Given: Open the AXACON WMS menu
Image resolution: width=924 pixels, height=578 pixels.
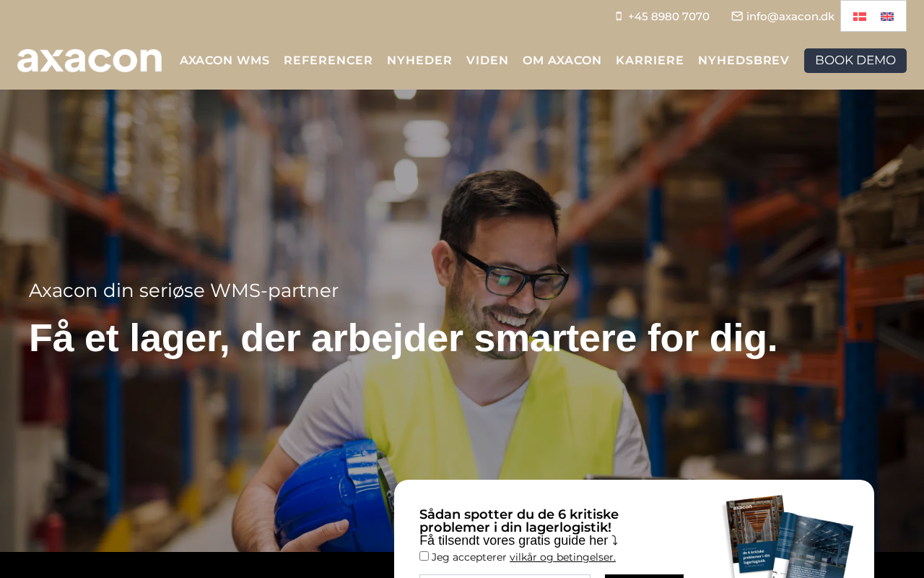Looking at the screenshot, I should [225, 61].
